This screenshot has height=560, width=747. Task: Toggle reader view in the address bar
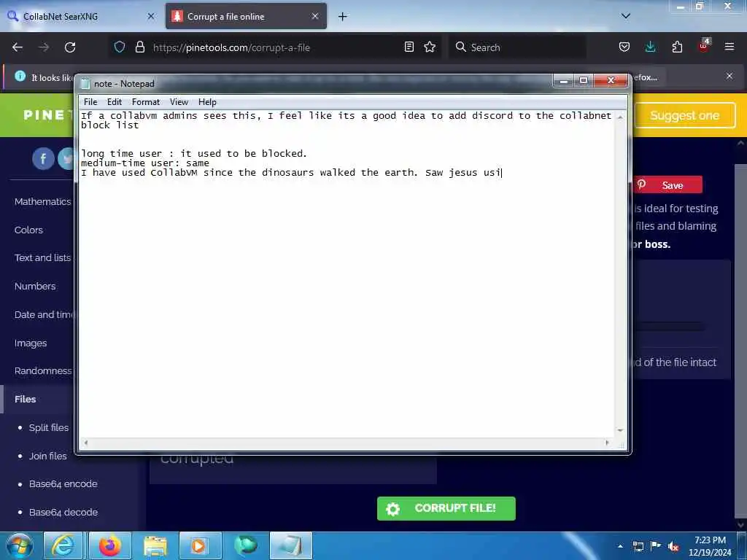pos(409,47)
